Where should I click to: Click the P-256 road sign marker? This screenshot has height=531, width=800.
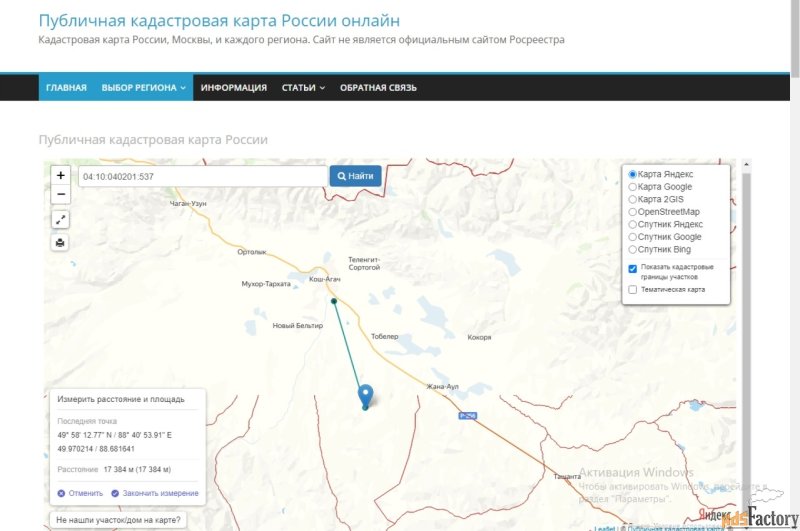click(467, 416)
